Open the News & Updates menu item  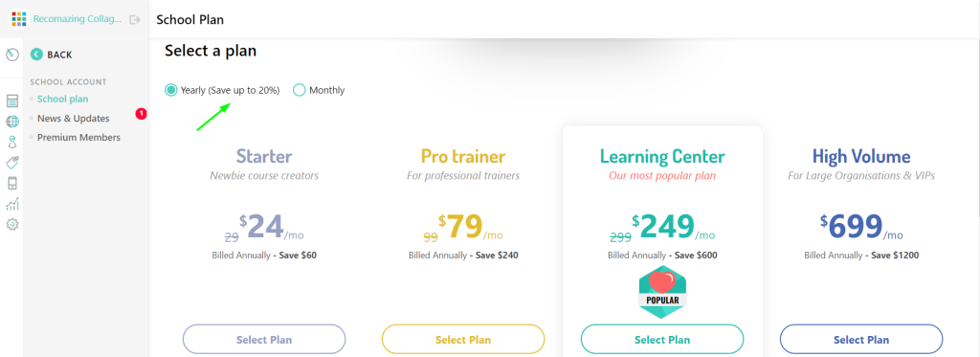(x=73, y=118)
